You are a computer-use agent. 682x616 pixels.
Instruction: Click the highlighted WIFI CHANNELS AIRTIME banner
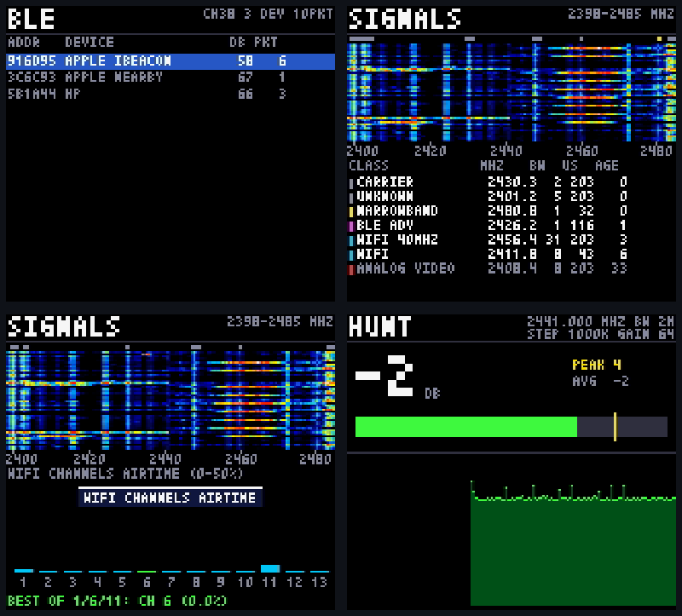click(170, 497)
